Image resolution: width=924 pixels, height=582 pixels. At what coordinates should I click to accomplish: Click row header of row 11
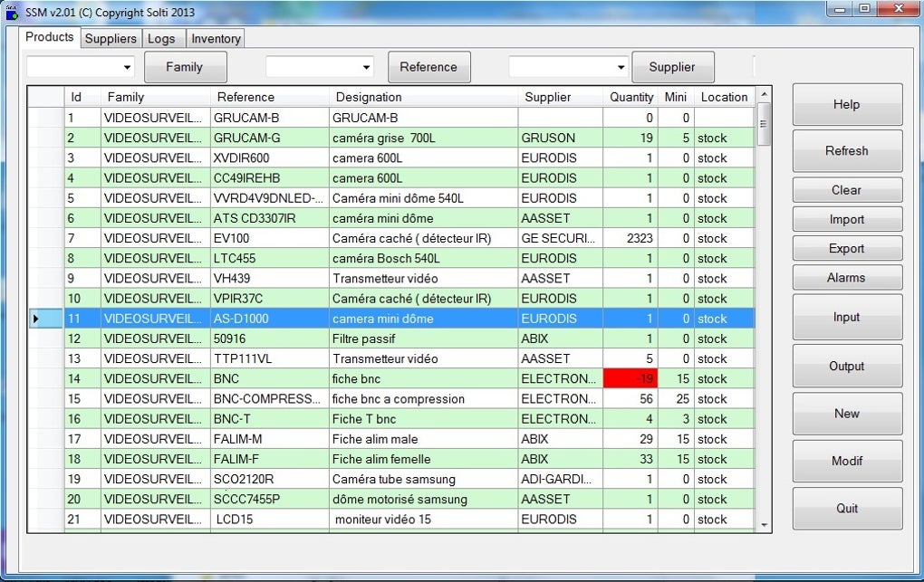click(45, 319)
